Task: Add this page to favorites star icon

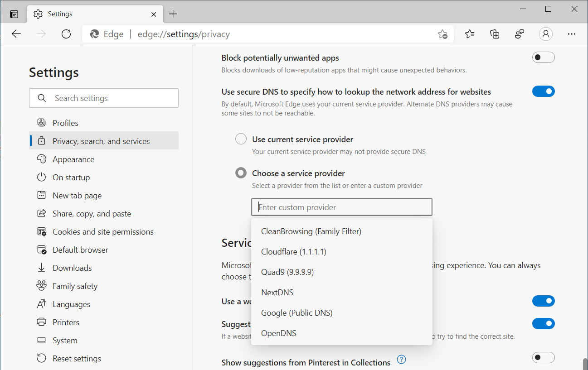Action: point(442,34)
